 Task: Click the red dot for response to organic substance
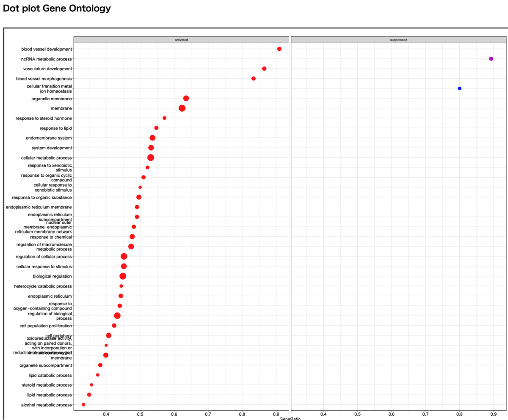click(x=139, y=197)
